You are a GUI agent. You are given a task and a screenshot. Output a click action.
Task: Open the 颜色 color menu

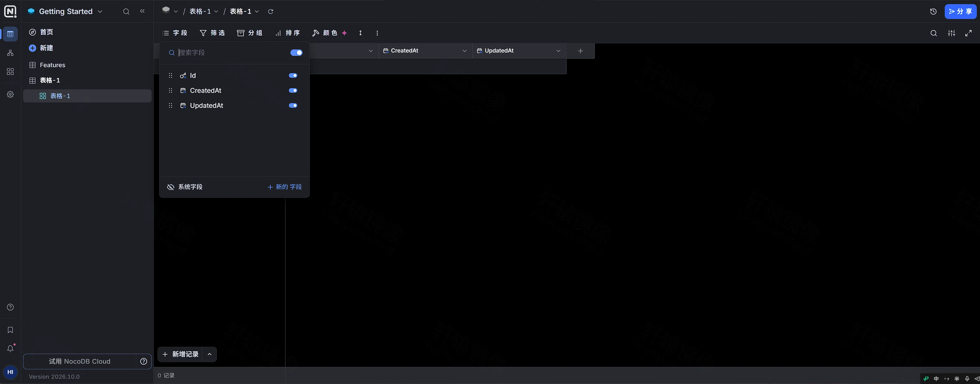point(329,33)
